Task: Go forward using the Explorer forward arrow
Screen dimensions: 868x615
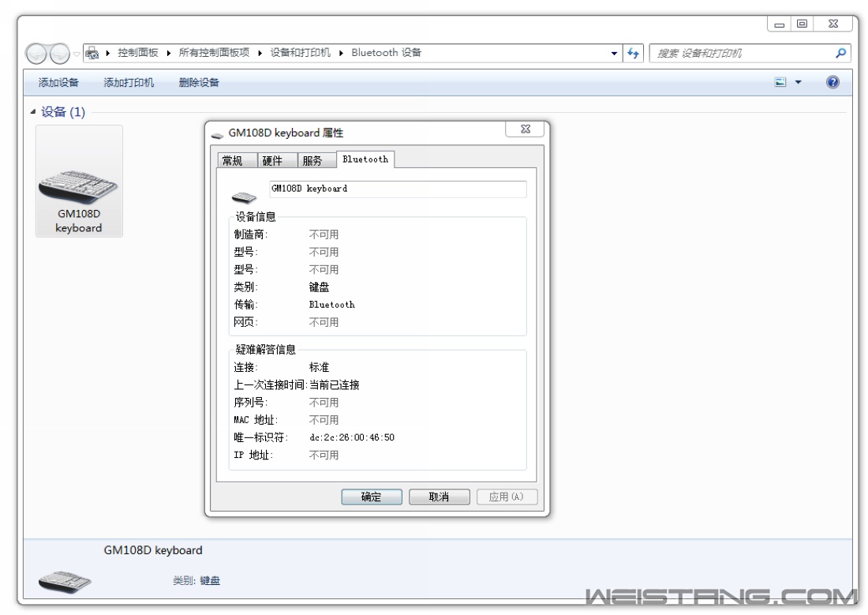Action: 60,54
